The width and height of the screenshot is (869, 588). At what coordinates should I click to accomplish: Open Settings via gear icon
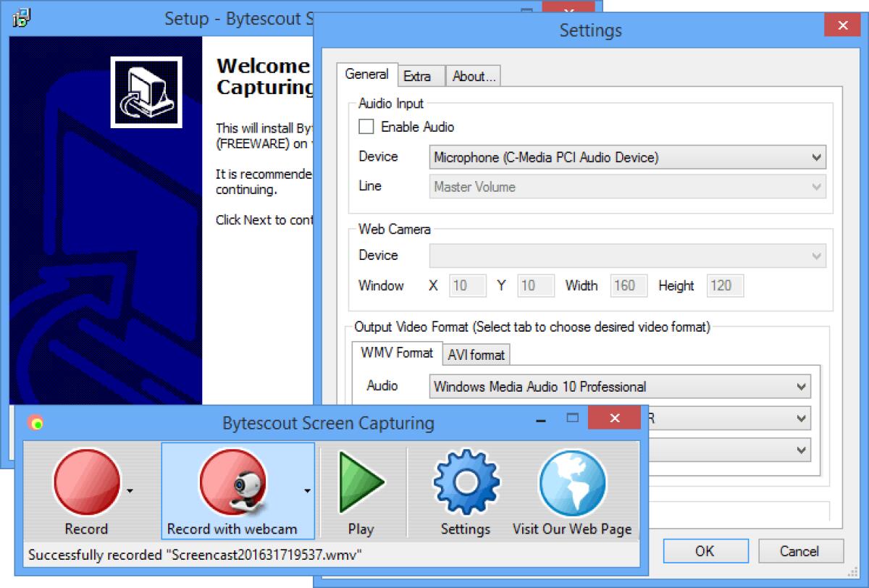(464, 482)
